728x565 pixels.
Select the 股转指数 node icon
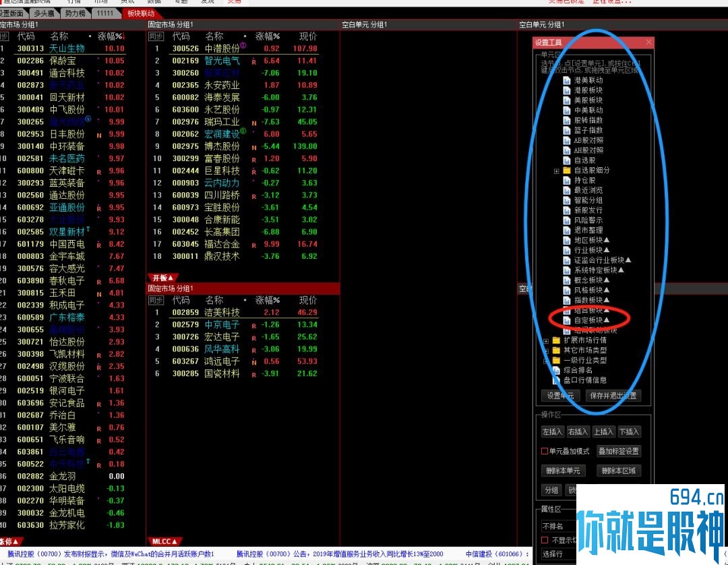pos(567,120)
